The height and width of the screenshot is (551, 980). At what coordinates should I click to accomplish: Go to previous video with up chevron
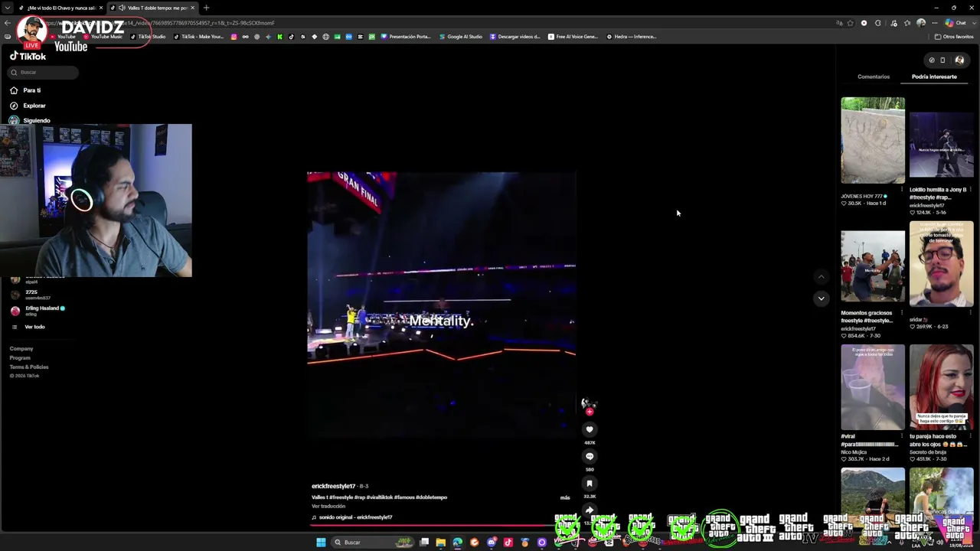click(x=821, y=277)
